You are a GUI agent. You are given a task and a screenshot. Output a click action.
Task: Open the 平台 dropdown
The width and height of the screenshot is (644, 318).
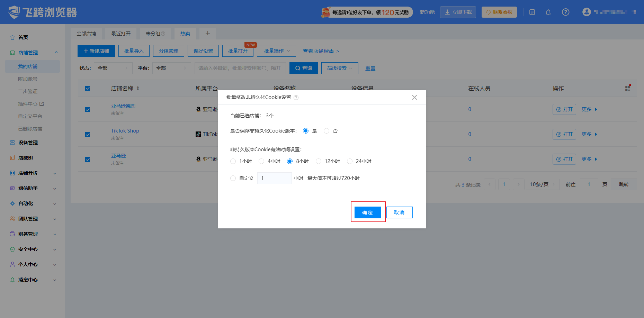tap(172, 68)
